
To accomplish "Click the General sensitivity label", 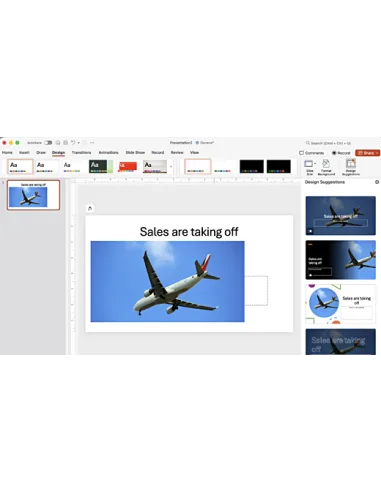I will (205, 143).
